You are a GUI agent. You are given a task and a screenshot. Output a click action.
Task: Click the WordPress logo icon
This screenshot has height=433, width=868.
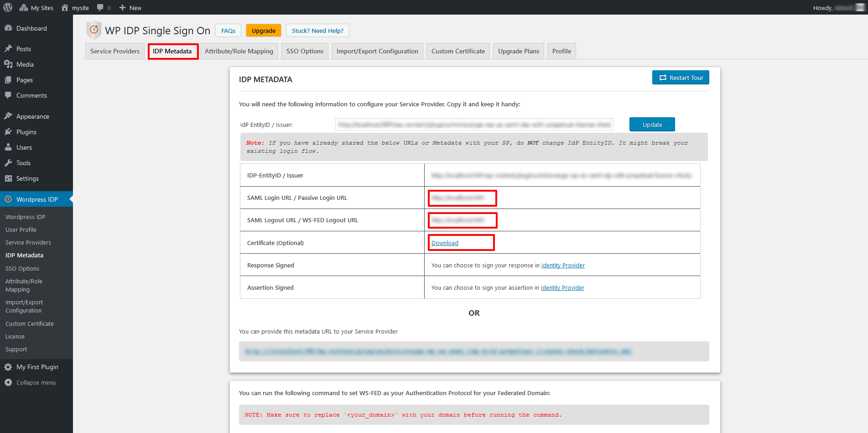pos(8,7)
